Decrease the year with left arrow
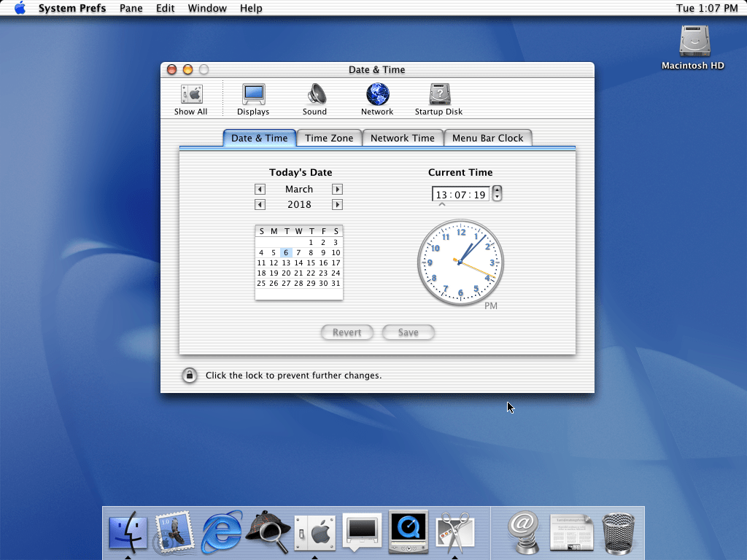Screen dimensions: 747x560 point(260,205)
